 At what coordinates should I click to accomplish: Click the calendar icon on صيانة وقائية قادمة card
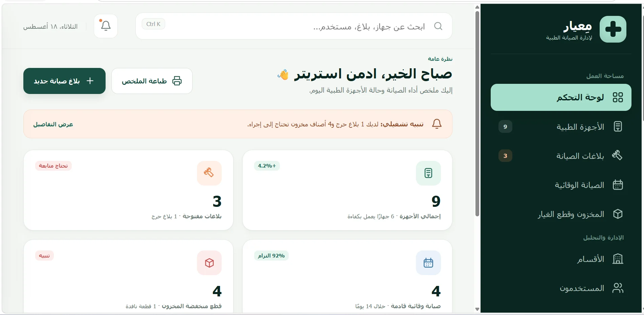tap(428, 263)
